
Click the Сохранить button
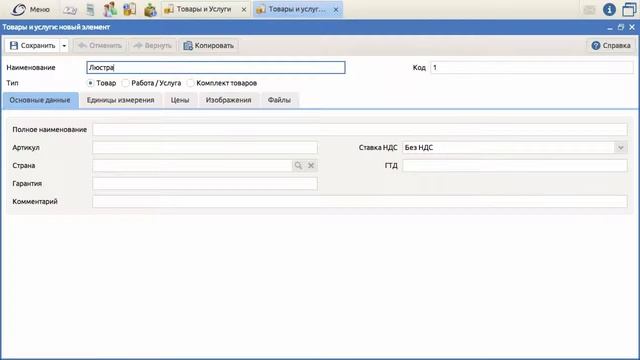click(x=32, y=45)
